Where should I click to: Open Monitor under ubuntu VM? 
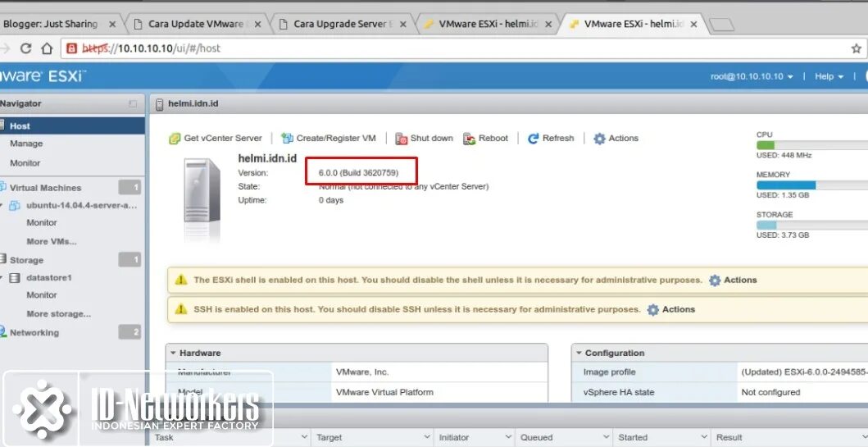[42, 222]
